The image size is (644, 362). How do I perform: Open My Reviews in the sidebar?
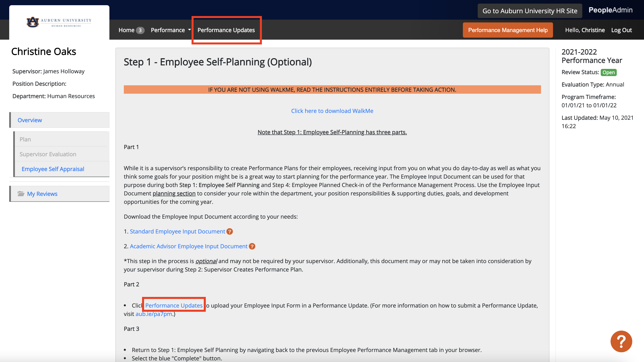tap(60, 194)
